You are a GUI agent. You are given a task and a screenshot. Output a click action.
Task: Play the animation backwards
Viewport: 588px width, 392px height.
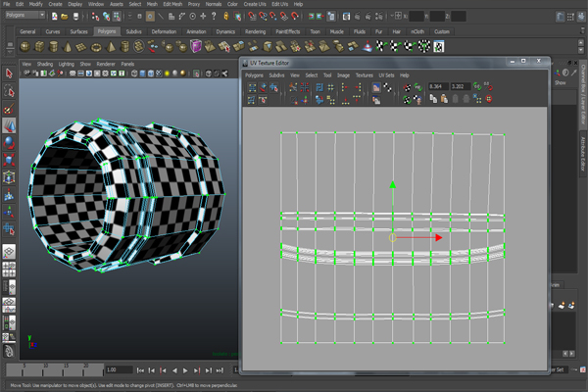tap(174, 370)
